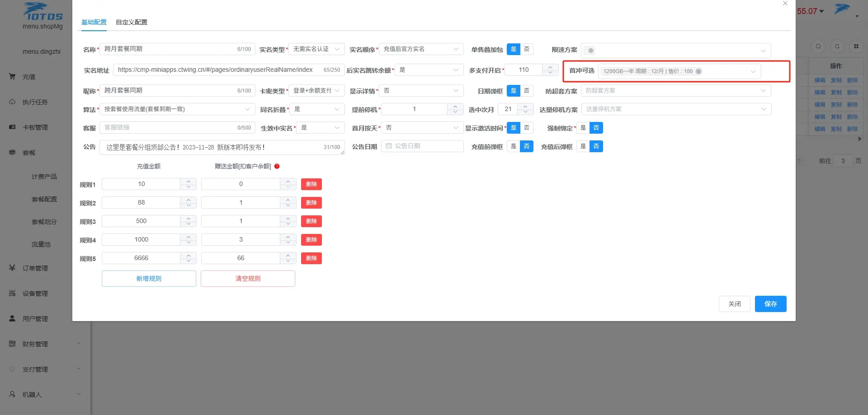Click the 财务管理 sidebar icon

click(12, 344)
